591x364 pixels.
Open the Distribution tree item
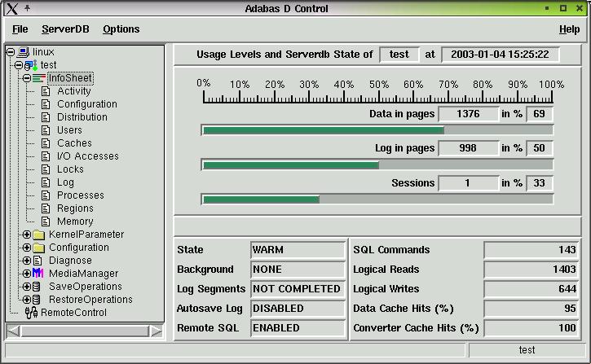pyautogui.click(x=82, y=117)
